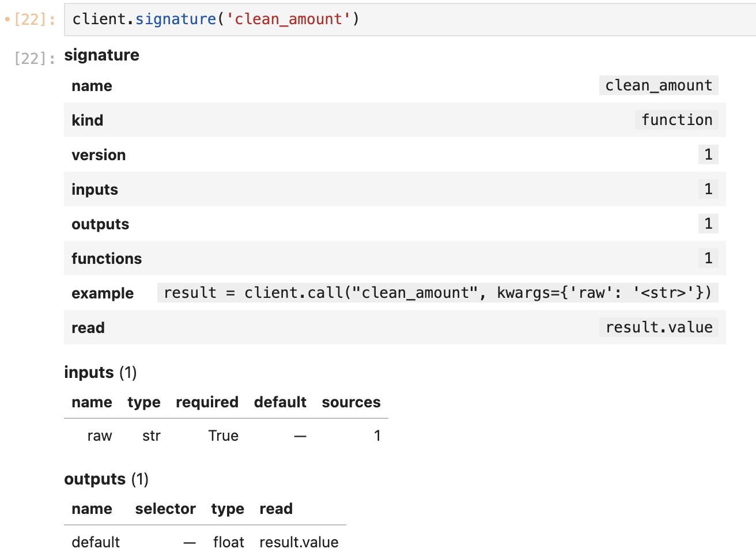Select the output prompt [22] label
Image resolution: width=756 pixels, height=560 pixels.
pyautogui.click(x=35, y=58)
